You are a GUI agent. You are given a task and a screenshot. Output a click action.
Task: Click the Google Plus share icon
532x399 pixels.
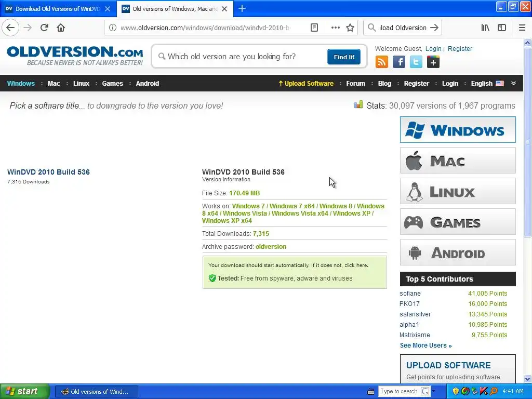433,62
